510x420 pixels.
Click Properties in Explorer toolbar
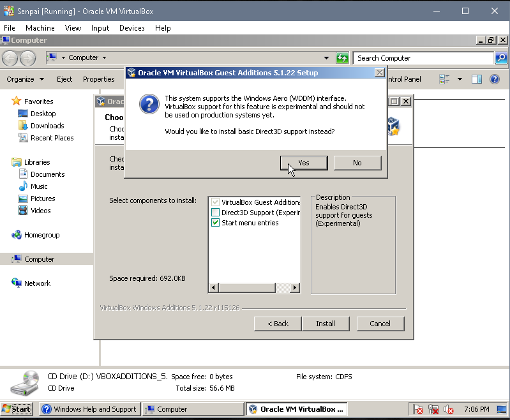click(x=98, y=79)
